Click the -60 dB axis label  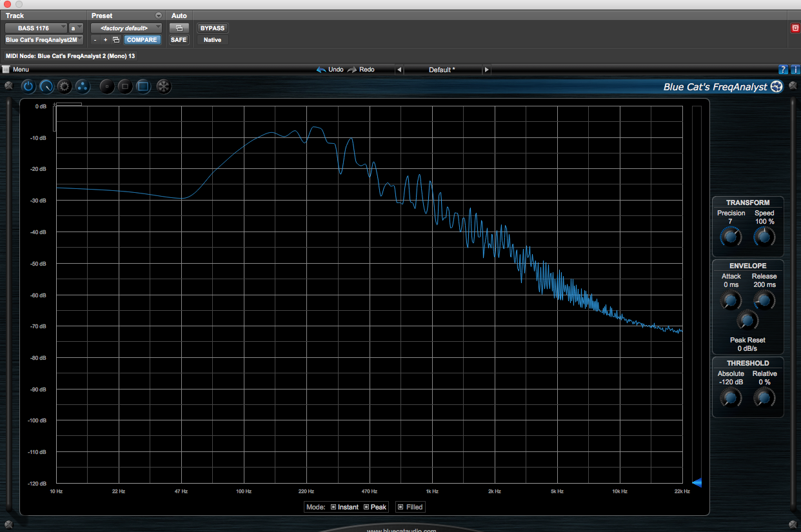pyautogui.click(x=39, y=295)
